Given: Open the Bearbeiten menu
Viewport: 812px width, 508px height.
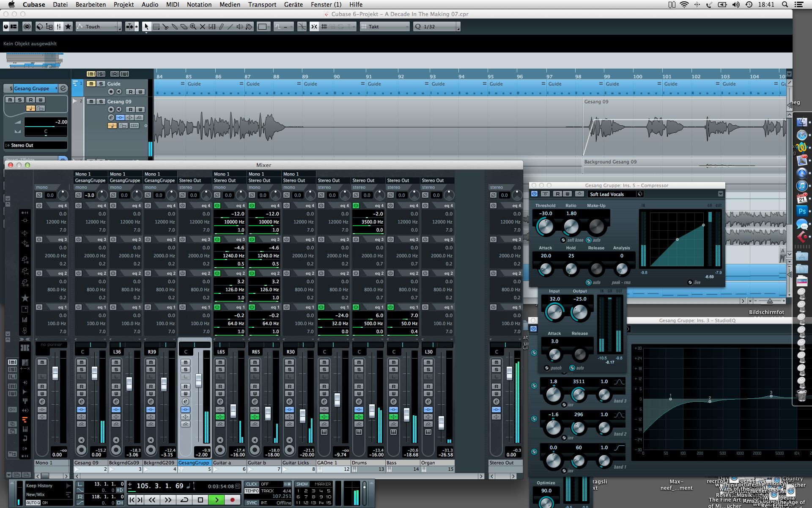Looking at the screenshot, I should pos(91,5).
